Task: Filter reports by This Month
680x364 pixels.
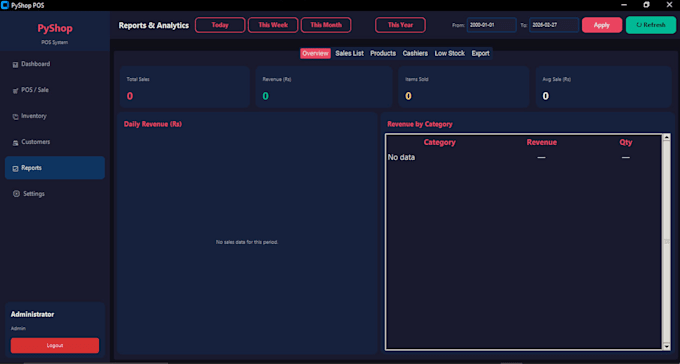Action: 326,25
